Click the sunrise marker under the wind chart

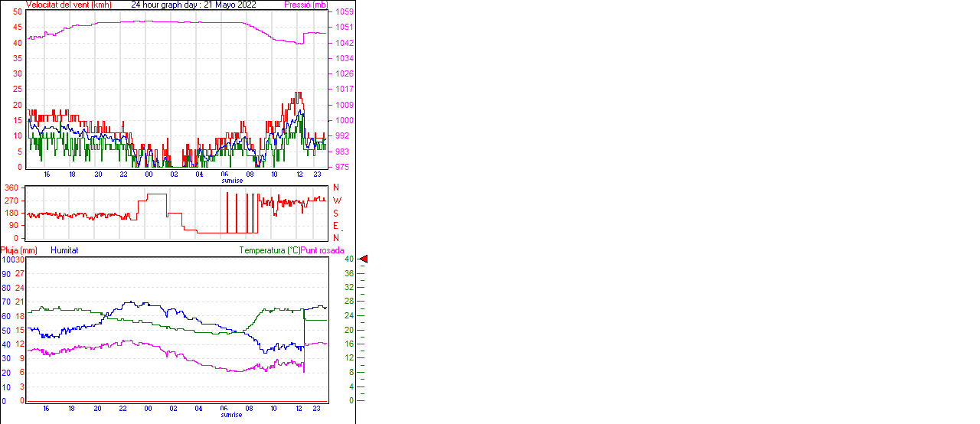232,181
